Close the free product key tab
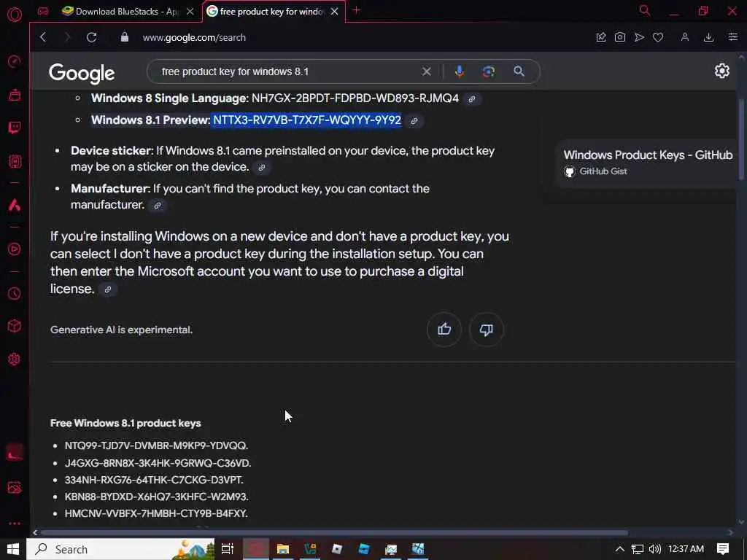 click(x=334, y=12)
